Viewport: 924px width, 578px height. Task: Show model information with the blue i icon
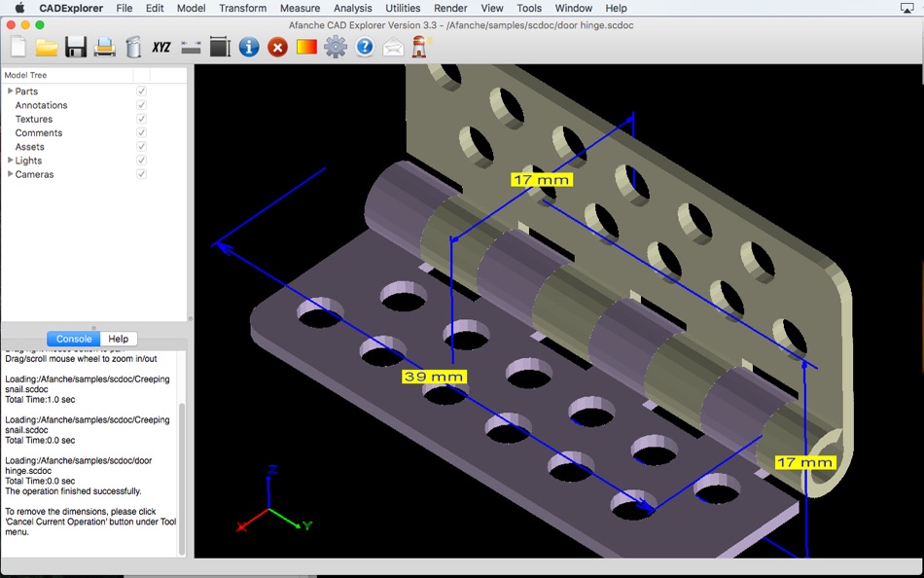[249, 47]
